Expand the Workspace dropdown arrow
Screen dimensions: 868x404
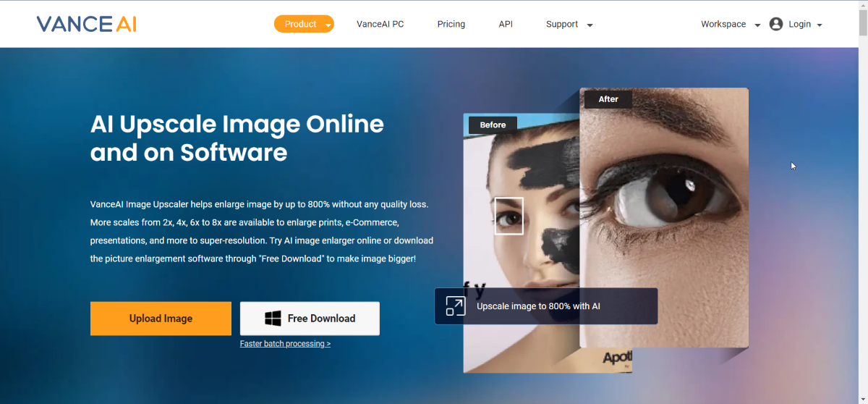757,25
